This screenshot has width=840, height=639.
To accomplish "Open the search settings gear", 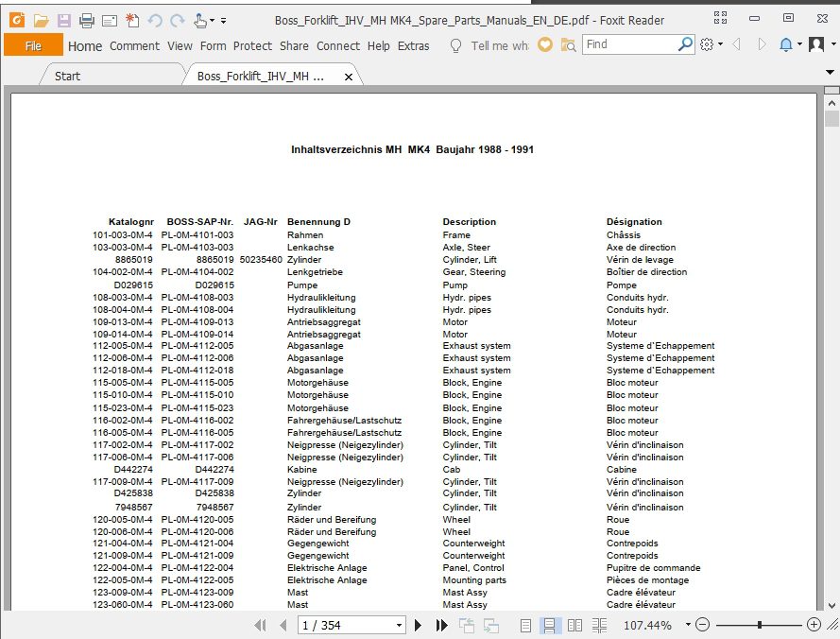I will [x=707, y=44].
